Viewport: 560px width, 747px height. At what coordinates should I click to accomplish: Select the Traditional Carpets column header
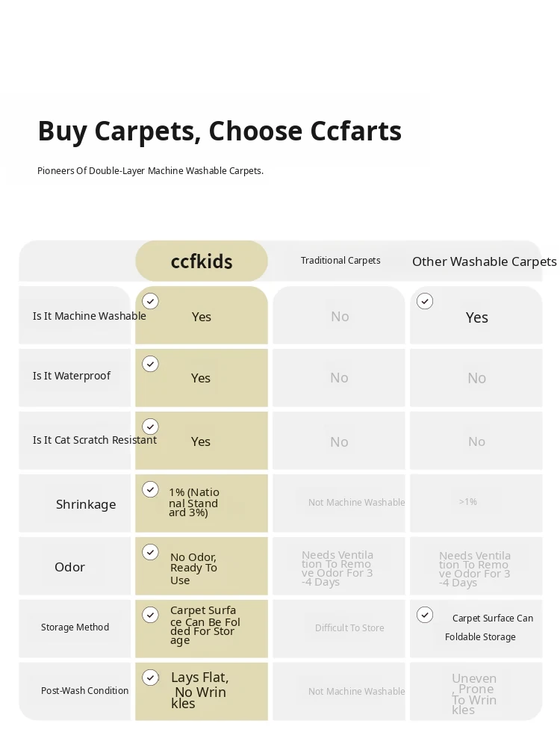tap(340, 261)
